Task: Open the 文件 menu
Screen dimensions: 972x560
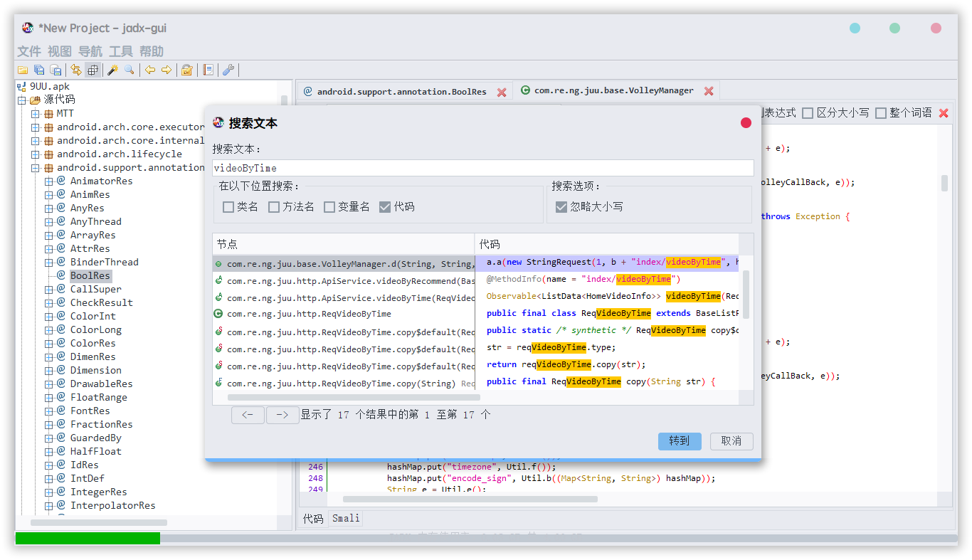Action: tap(29, 51)
